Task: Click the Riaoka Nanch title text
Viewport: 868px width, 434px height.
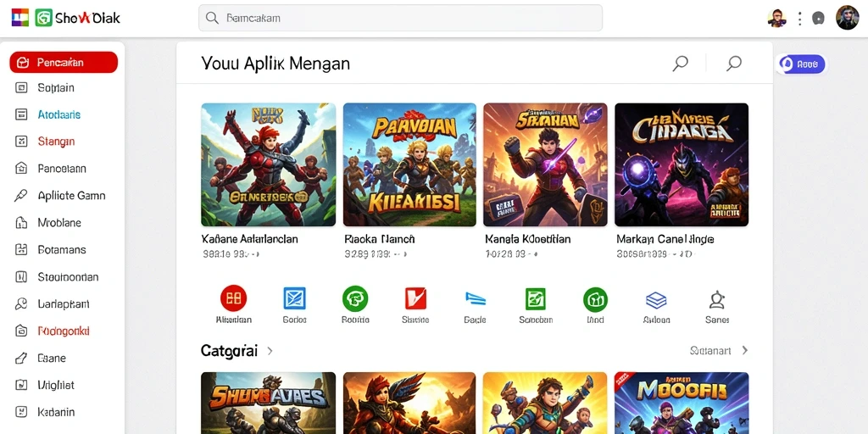Action: pos(379,239)
